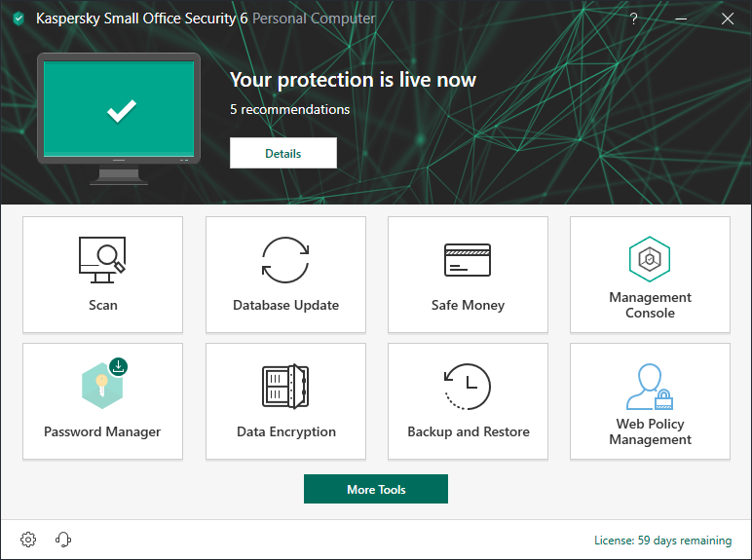
Task: Minimize the Kaspersky window
Action: pos(680,19)
